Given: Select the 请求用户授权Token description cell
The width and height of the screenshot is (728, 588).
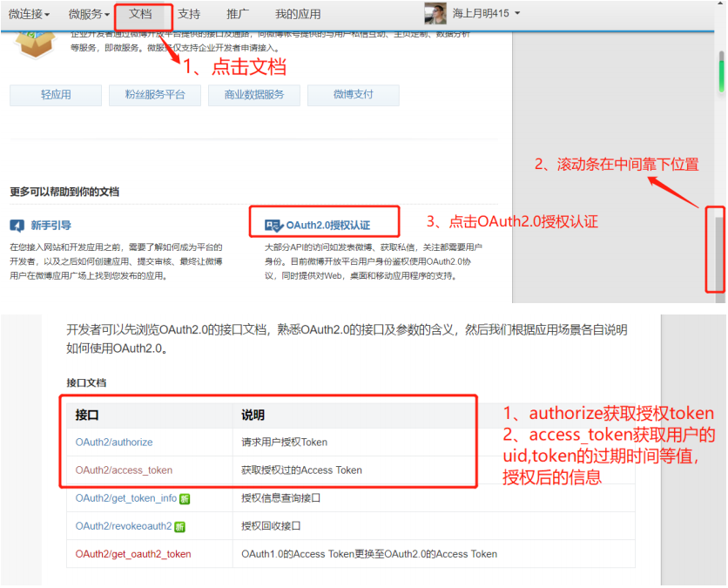Looking at the screenshot, I should [434, 443].
